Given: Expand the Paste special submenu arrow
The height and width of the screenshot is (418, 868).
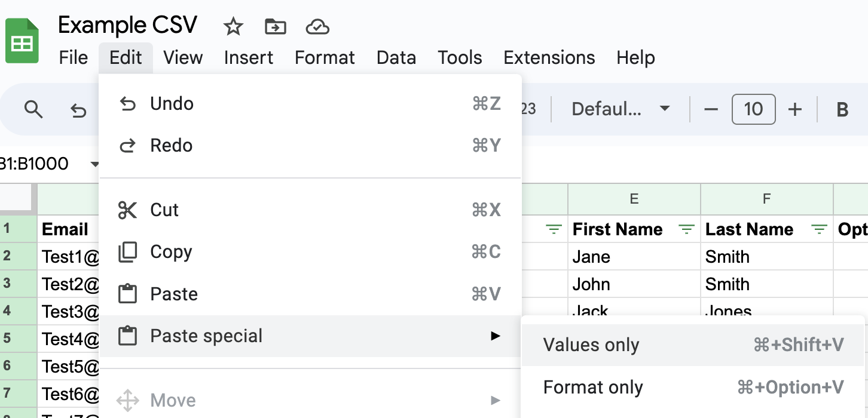Looking at the screenshot, I should [x=495, y=336].
